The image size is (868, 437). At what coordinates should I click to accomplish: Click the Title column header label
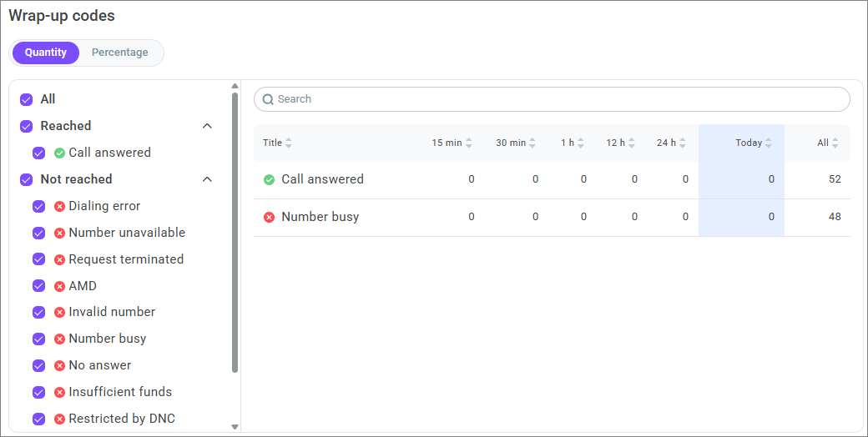272,143
